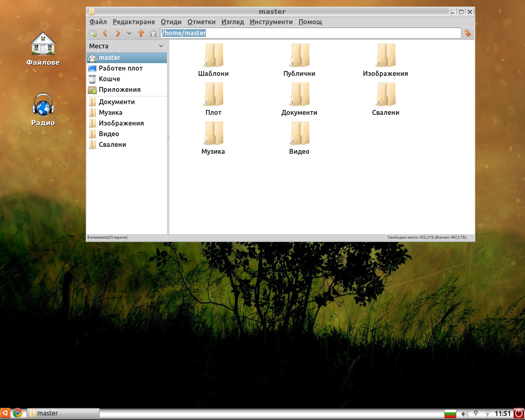
Task: Click the Bulgarian flag keyboard layout indicator
Action: pyautogui.click(x=450, y=413)
